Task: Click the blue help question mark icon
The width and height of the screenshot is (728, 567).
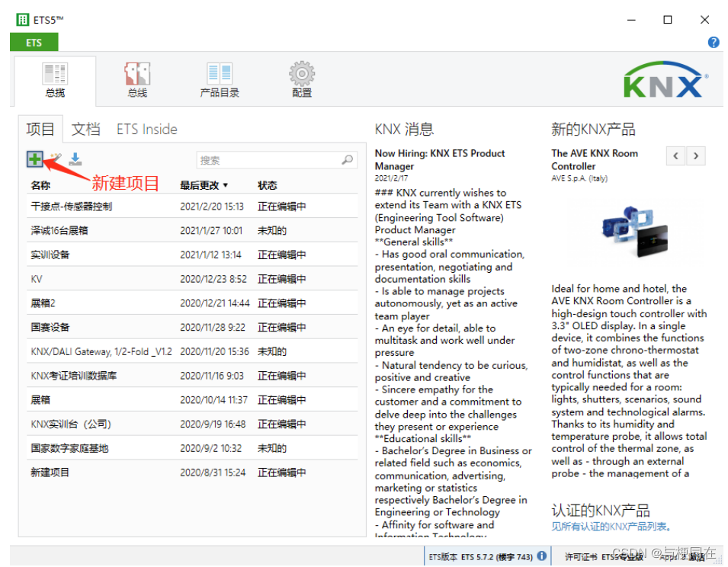Action: [x=714, y=42]
